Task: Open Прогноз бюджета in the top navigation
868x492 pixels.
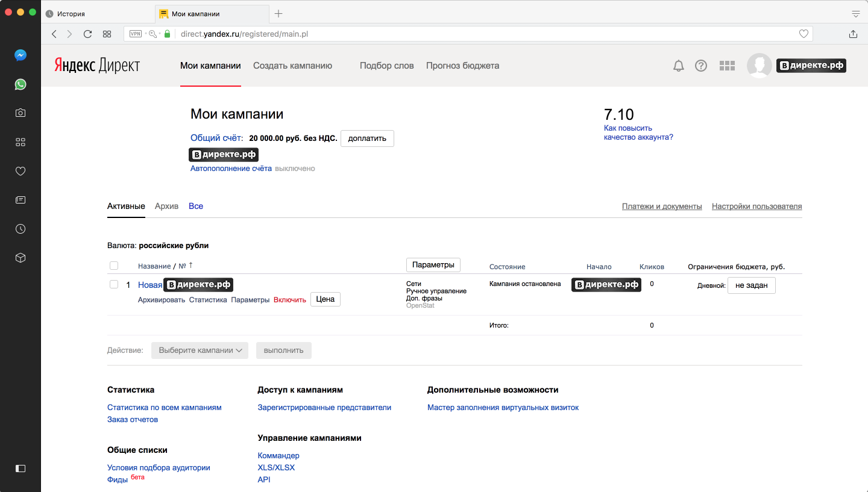Action: tap(462, 66)
